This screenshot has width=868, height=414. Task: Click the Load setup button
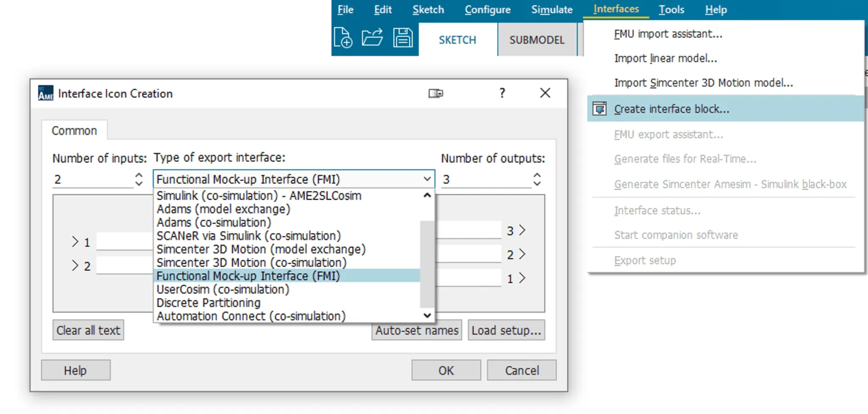[x=506, y=330]
